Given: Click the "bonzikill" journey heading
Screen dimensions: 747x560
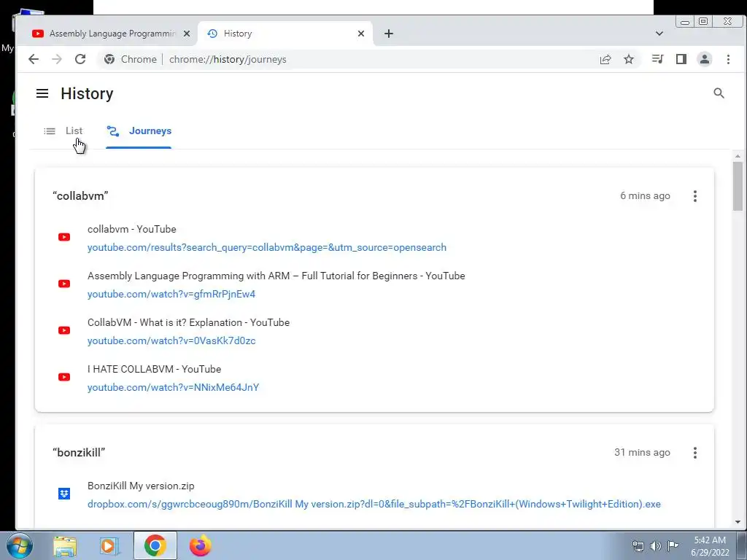Looking at the screenshot, I should [x=79, y=452].
